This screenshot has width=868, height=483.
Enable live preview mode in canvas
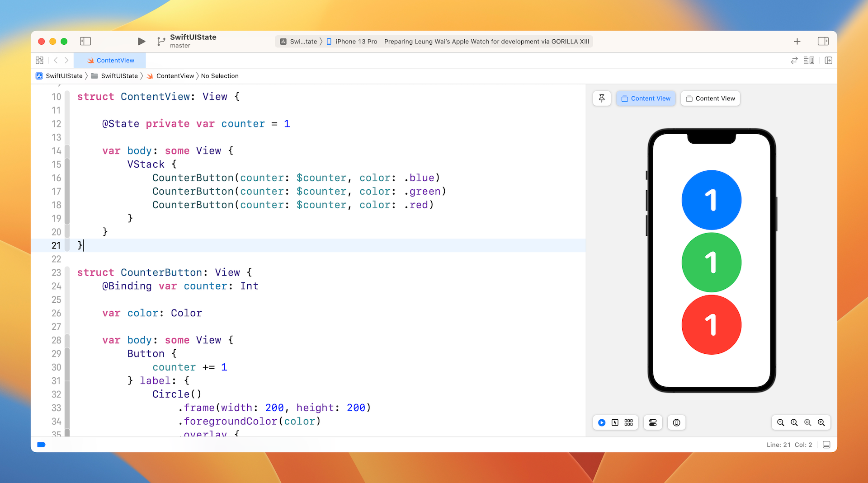click(602, 423)
